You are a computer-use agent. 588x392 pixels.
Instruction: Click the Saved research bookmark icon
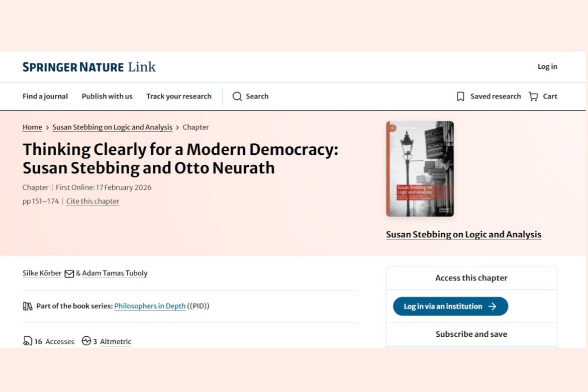point(460,96)
